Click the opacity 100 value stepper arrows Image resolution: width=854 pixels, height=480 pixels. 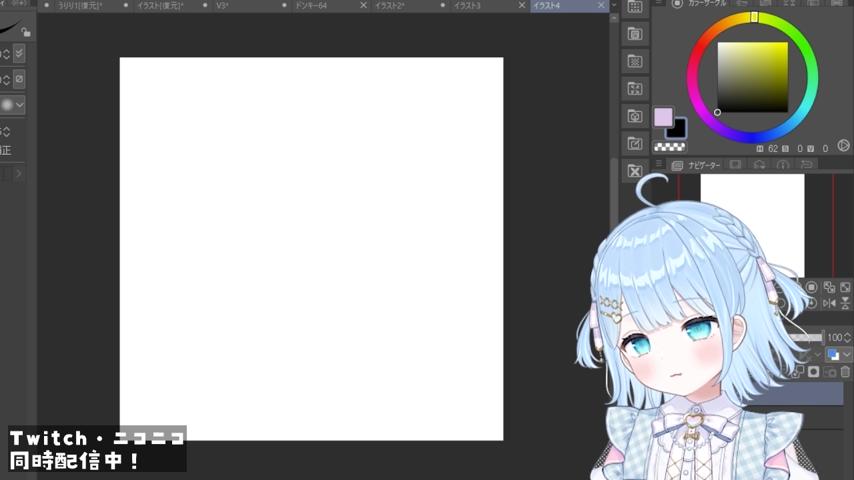[x=847, y=338]
